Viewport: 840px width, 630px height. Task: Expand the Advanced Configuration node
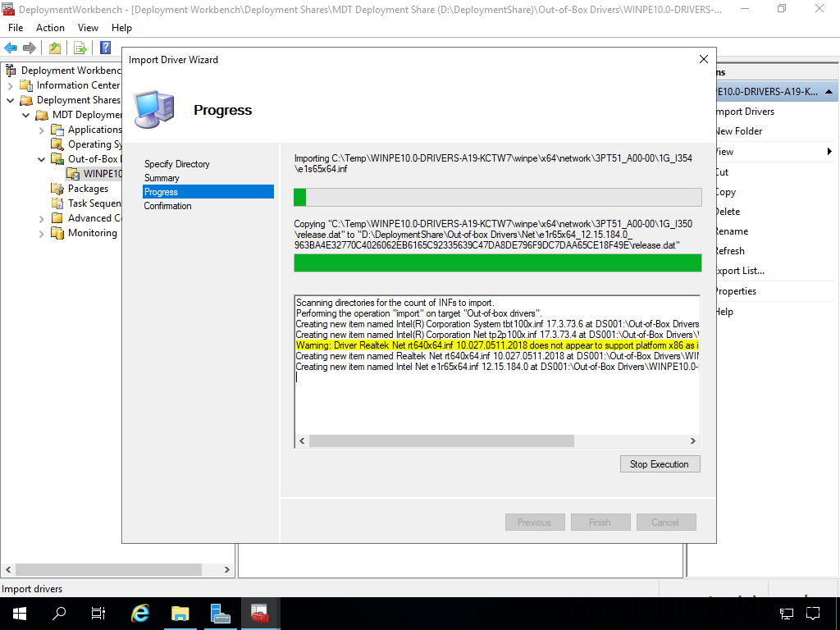tap(42, 218)
